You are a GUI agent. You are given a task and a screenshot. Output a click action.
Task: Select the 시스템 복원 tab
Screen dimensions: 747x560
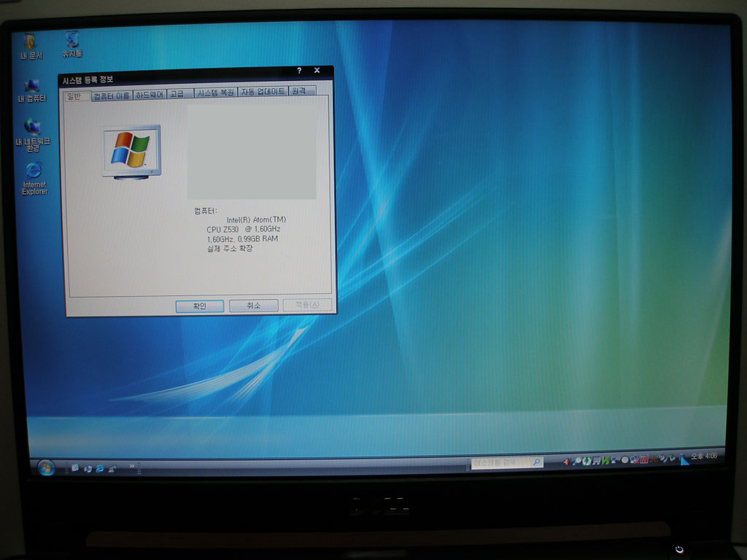tap(216, 93)
